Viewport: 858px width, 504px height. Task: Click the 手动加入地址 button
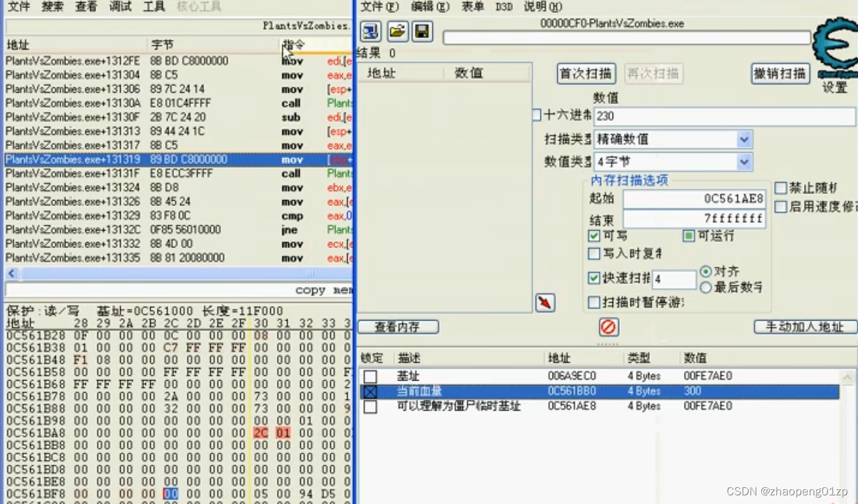(805, 327)
